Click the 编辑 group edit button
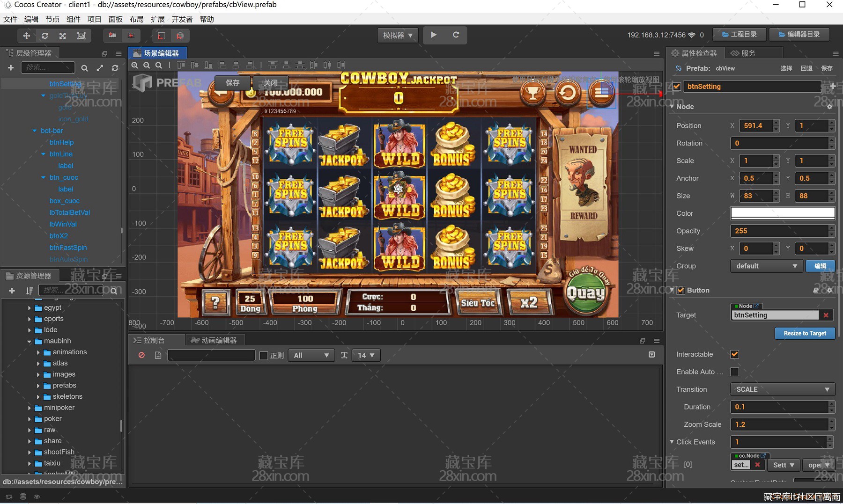The image size is (843, 504). coord(820,266)
